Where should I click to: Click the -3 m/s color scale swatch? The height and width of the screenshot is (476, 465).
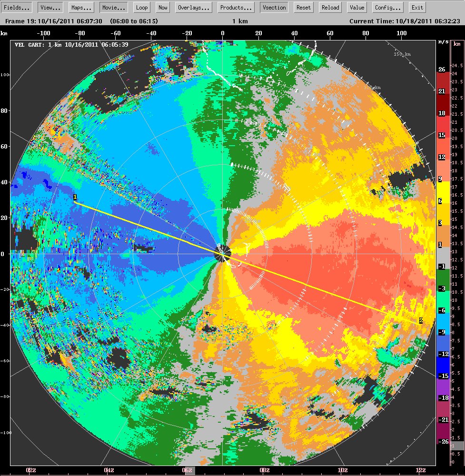point(442,288)
